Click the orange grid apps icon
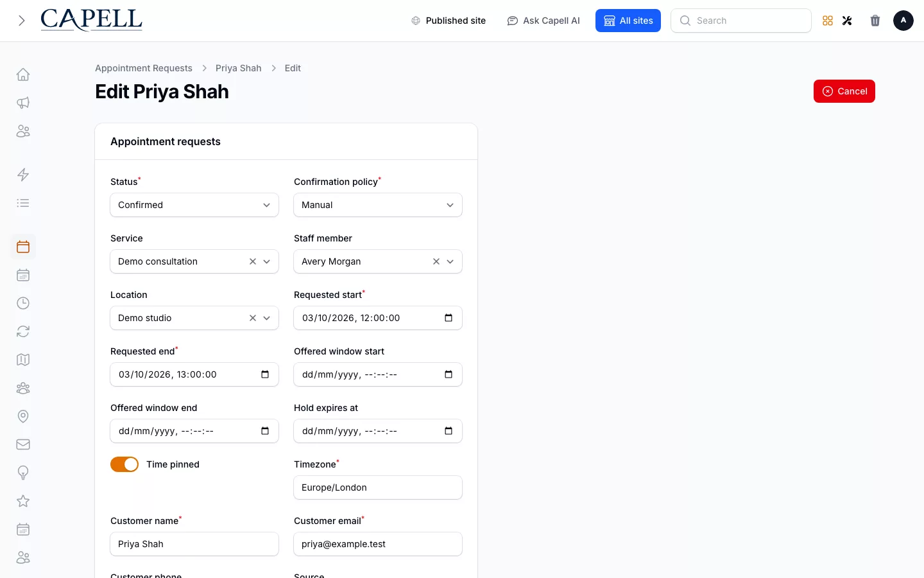This screenshot has height=578, width=924. pos(828,21)
